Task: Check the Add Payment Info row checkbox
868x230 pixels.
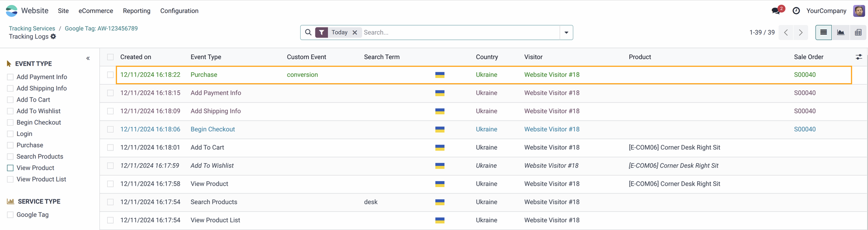Action: [110, 93]
